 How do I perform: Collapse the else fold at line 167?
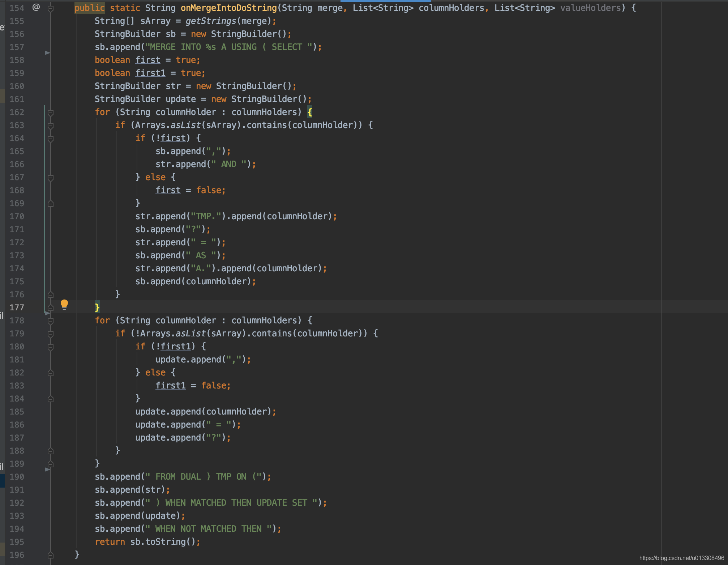(51, 178)
